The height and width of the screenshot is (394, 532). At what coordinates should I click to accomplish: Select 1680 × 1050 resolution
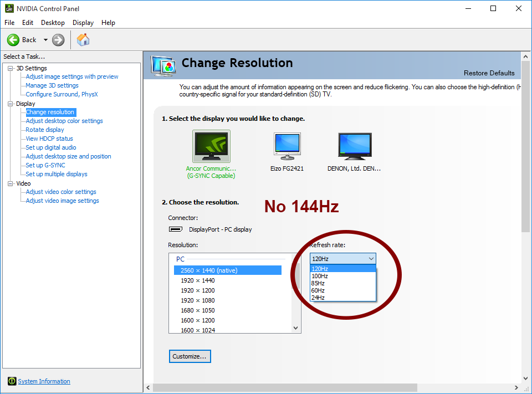click(x=198, y=310)
